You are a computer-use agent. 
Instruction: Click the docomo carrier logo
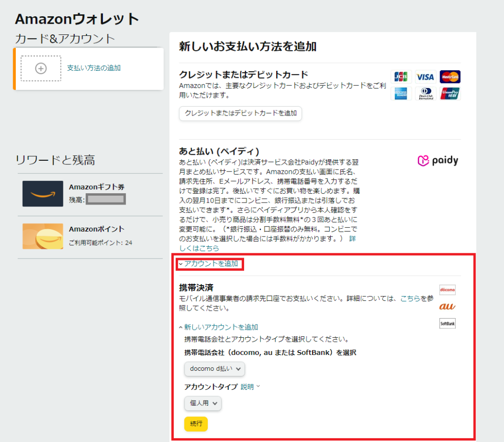[x=447, y=290]
